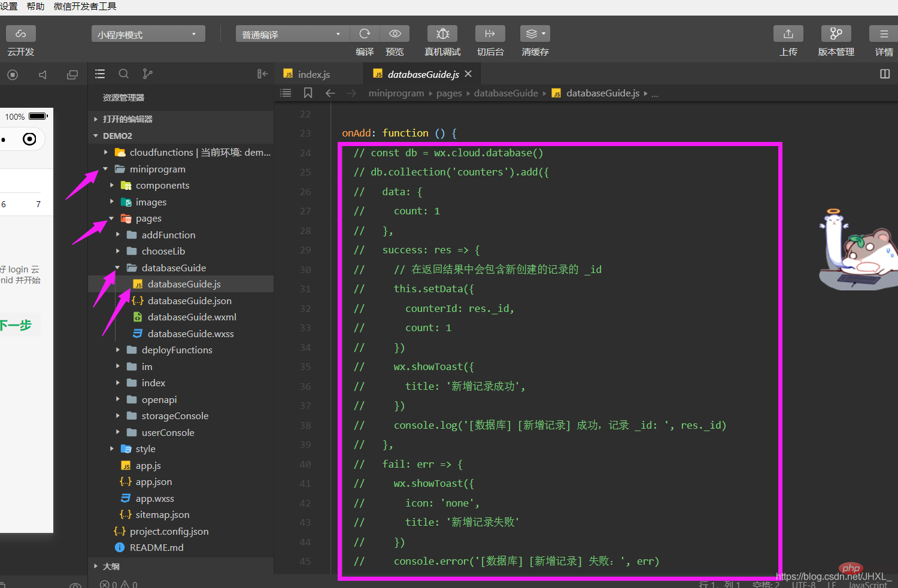
Task: Open sitemap.json file
Action: [181, 514]
